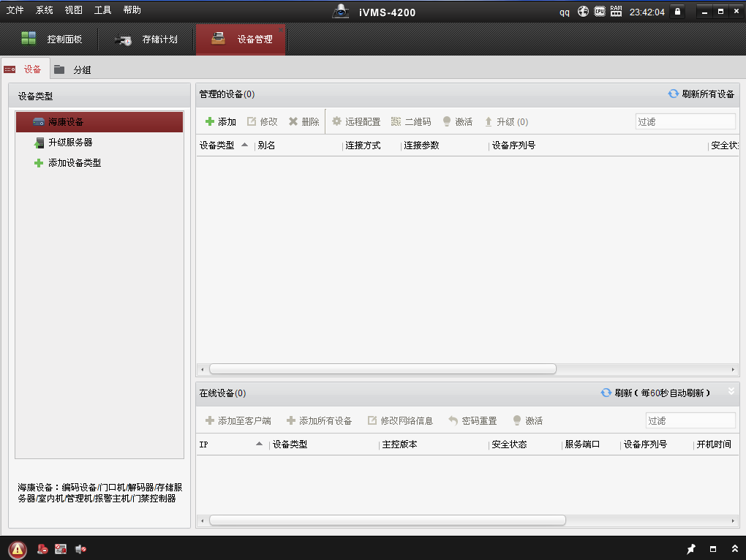Click the managed devices horizontal scrollbar

(x=383, y=369)
